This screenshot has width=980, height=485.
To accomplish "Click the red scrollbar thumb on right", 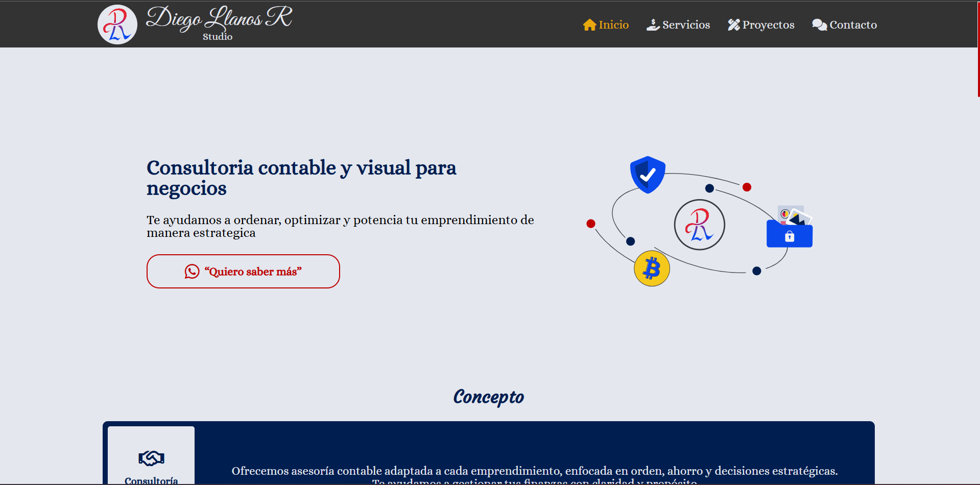I will coord(978,48).
